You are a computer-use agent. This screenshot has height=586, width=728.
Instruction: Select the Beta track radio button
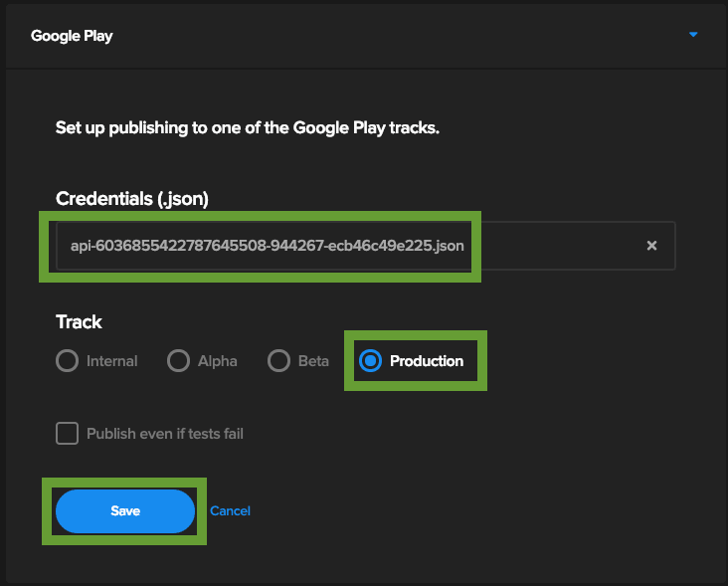click(x=279, y=361)
